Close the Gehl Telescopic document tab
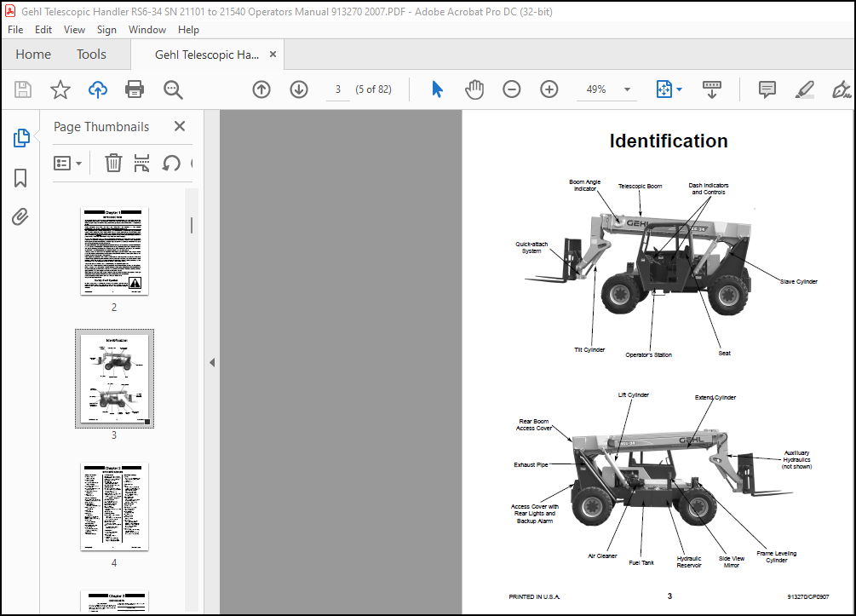Screen dimensions: 856x616 [273, 54]
